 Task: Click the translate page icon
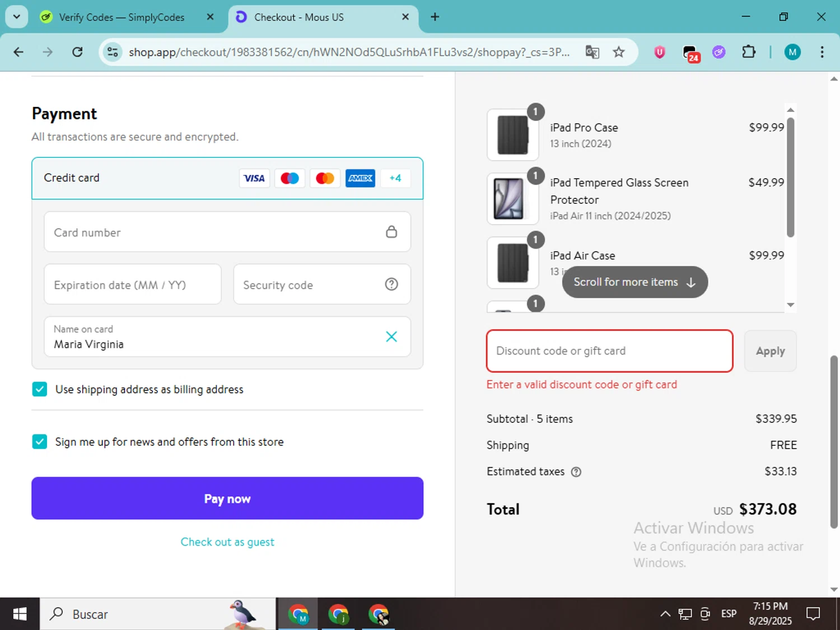(592, 52)
